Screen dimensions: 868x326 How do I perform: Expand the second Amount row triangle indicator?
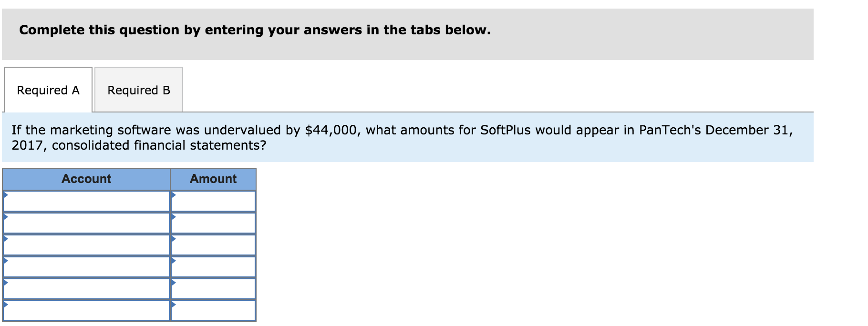tap(175, 218)
